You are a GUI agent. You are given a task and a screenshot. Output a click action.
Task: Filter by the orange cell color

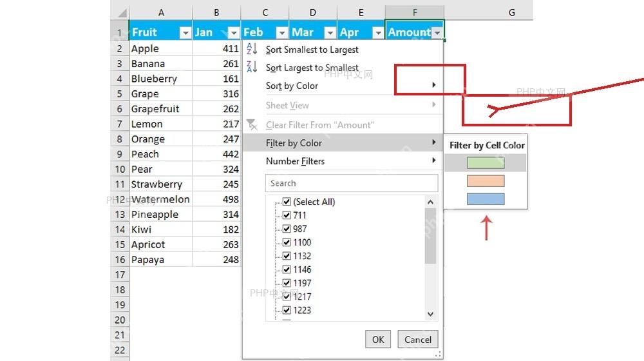click(x=486, y=181)
